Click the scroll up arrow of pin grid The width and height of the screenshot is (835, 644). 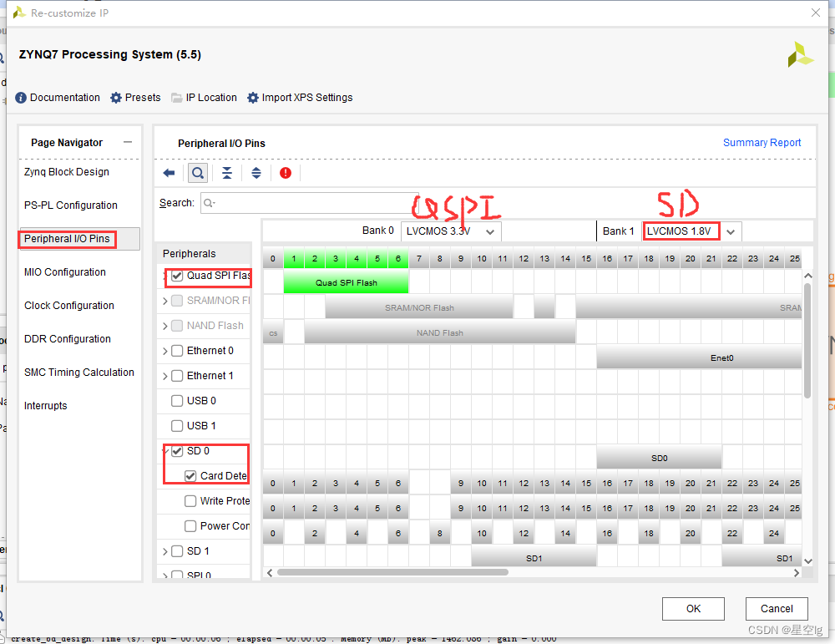(807, 276)
